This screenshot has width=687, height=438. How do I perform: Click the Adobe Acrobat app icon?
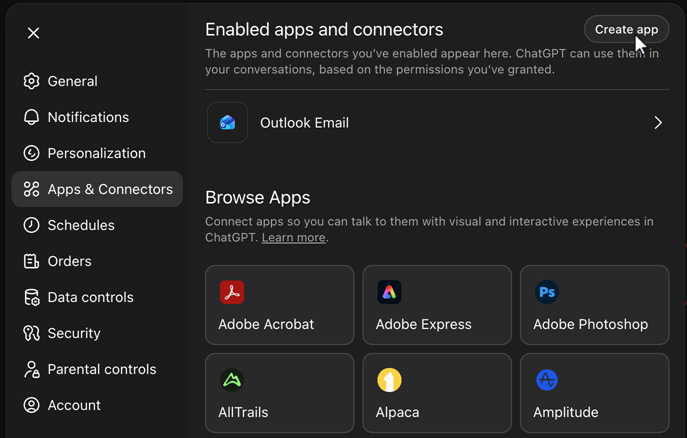coord(232,292)
